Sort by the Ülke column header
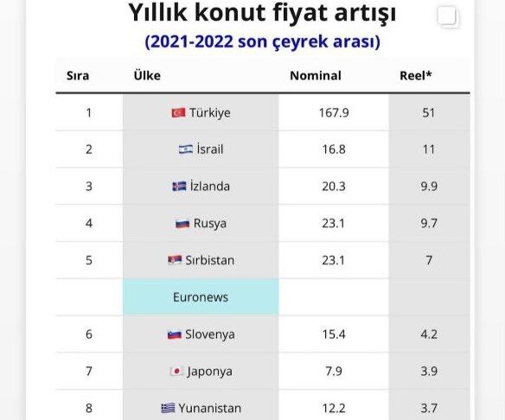This screenshot has height=420, width=505. tap(147, 76)
